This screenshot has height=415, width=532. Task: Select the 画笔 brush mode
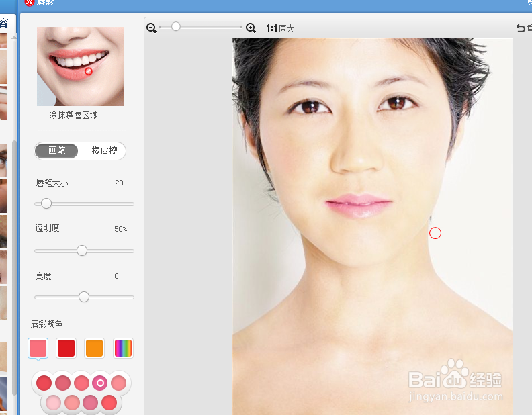pos(56,150)
